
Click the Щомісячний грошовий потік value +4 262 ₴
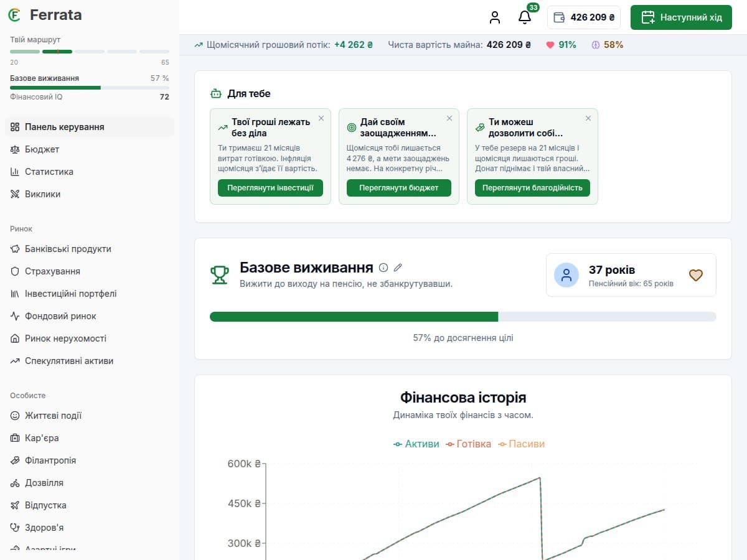[354, 45]
